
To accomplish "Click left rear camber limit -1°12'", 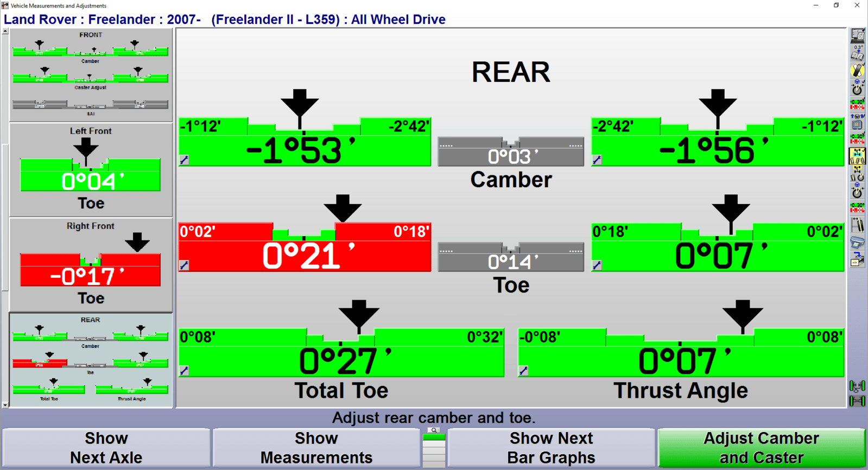I will 200,126.
